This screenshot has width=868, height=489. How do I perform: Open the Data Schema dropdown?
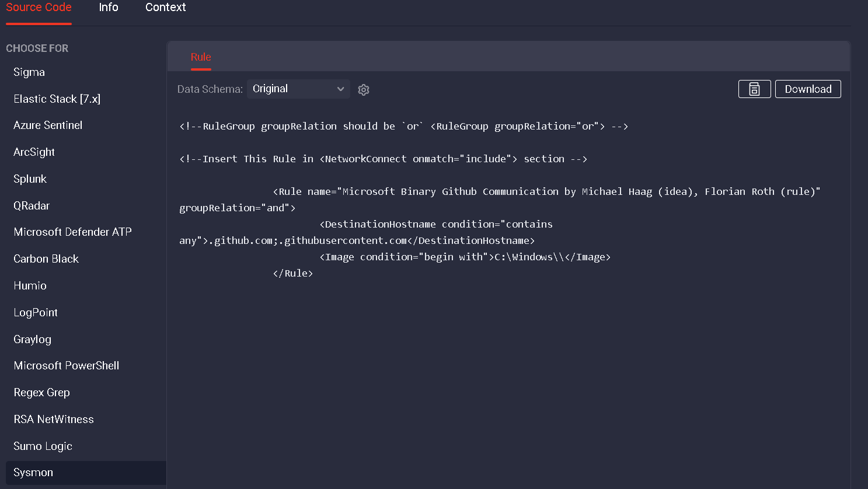click(298, 89)
